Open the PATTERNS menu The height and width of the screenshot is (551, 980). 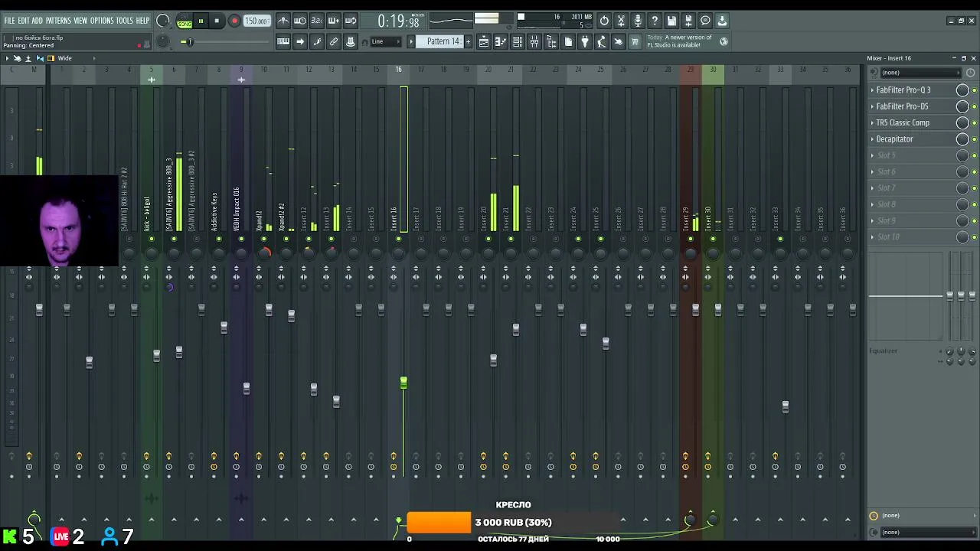coord(58,21)
